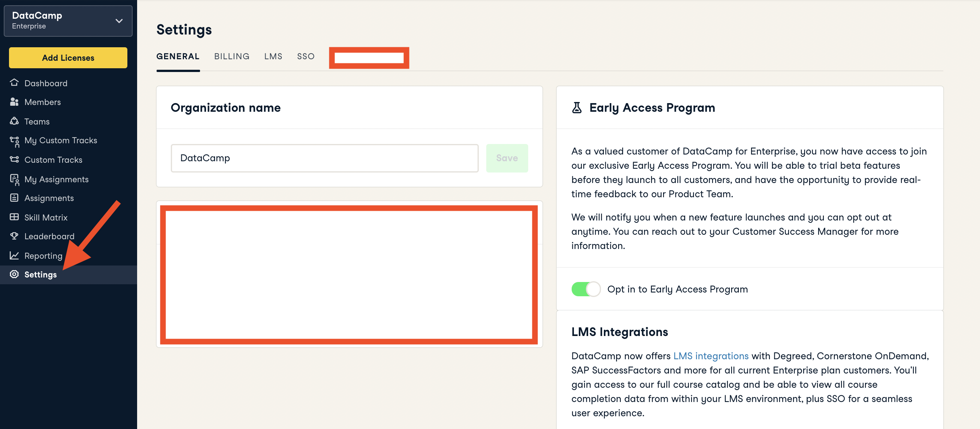Click the Save organization name button
The height and width of the screenshot is (429, 980).
(x=506, y=158)
